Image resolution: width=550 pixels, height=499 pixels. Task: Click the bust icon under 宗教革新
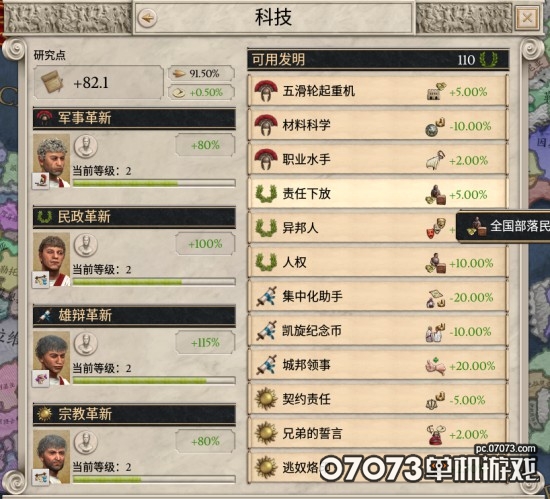(86, 442)
